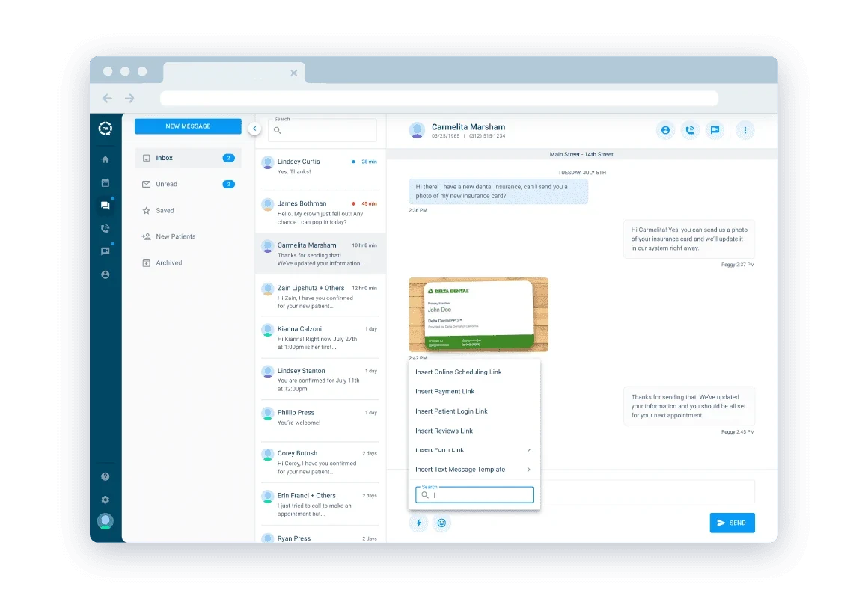The width and height of the screenshot is (868, 599).
Task: Expand Insert Text Message Template submenu
Action: click(x=474, y=470)
